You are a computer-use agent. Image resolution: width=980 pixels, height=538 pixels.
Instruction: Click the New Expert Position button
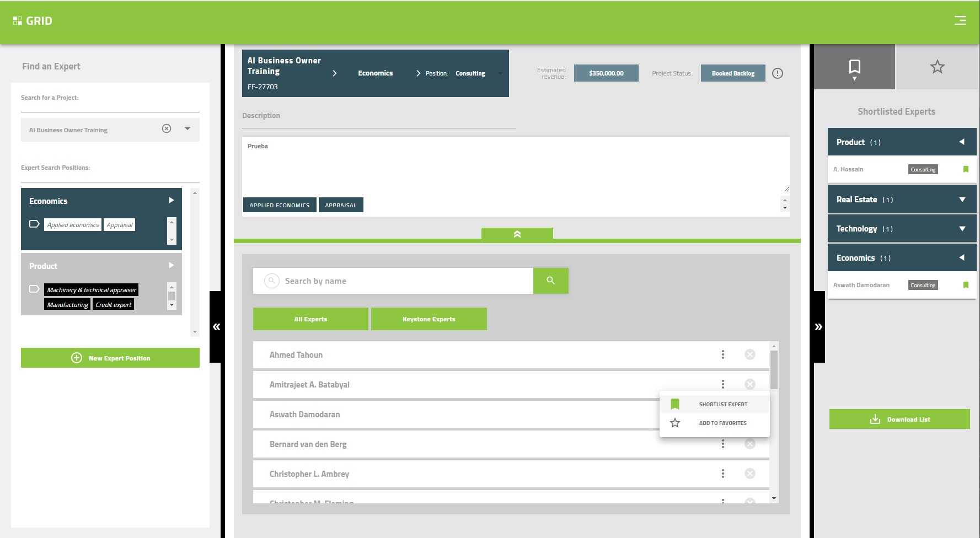pos(110,358)
